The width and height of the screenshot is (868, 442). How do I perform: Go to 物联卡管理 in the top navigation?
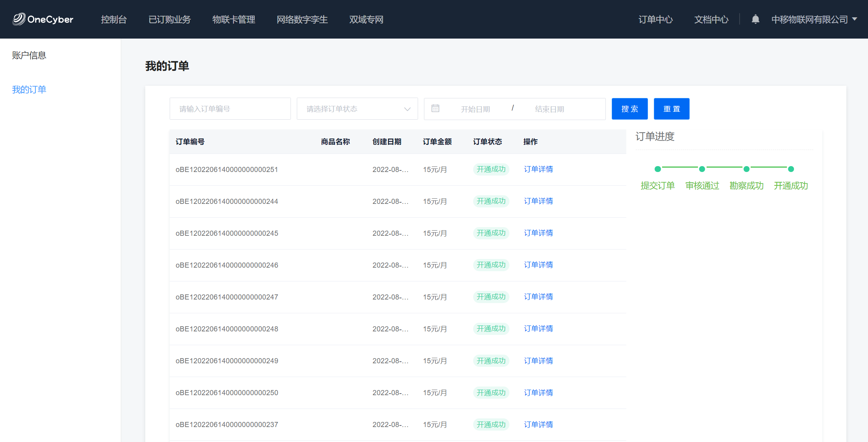click(x=233, y=19)
